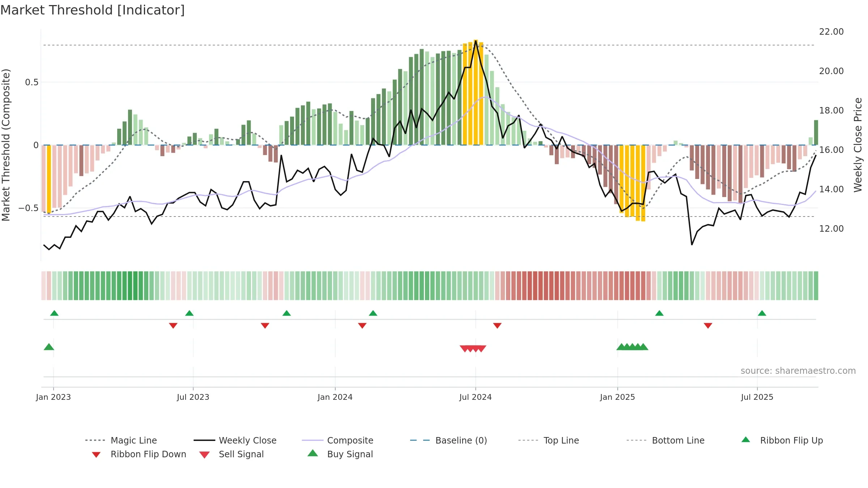Click the 16.00 price axis label
This screenshot has height=488, width=868.
pos(831,150)
